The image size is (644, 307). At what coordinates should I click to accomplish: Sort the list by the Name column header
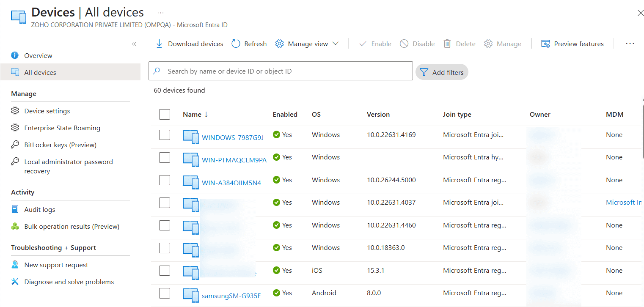[192, 114]
